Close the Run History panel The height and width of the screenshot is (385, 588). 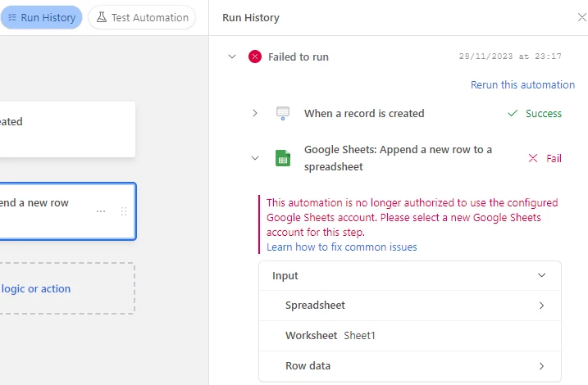point(581,17)
